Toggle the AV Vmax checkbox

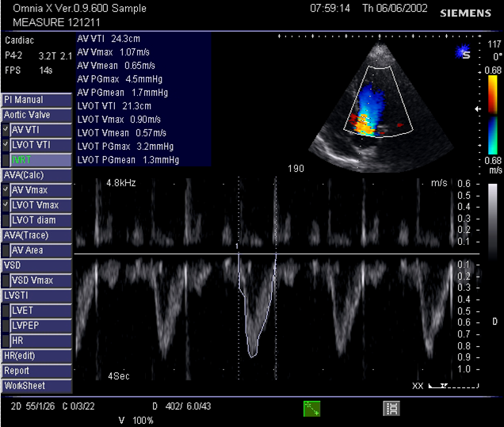[6, 190]
